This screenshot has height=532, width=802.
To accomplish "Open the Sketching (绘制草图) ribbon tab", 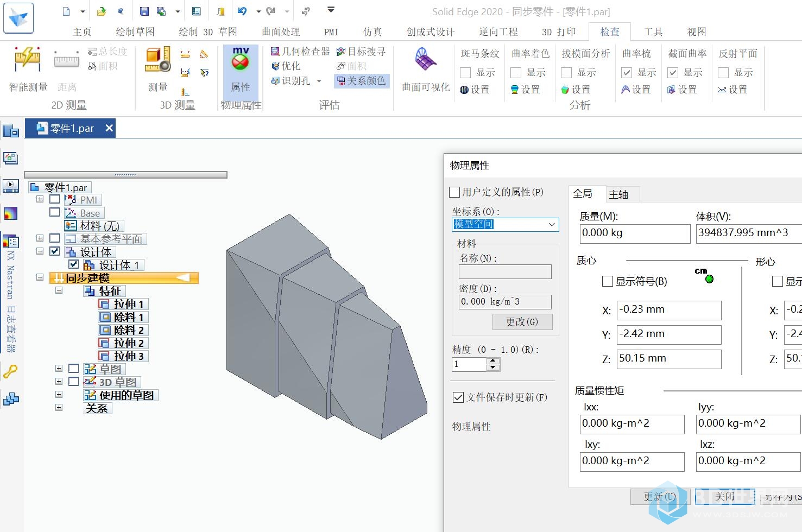I will point(135,32).
